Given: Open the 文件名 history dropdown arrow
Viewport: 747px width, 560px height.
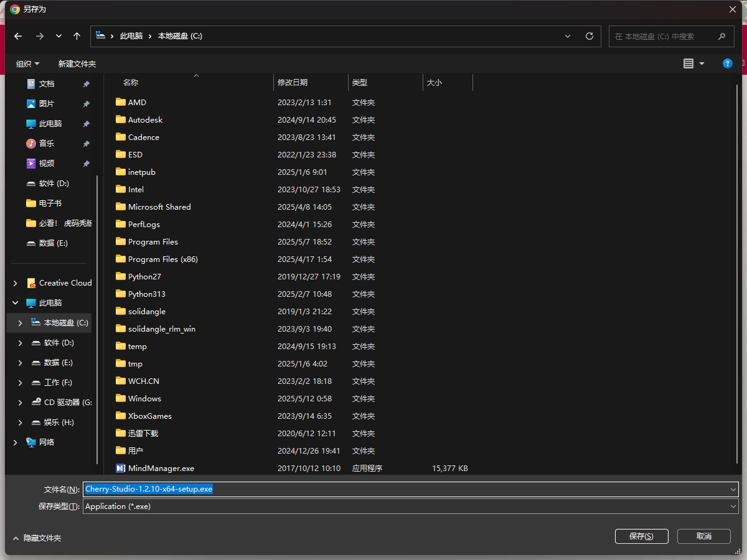Looking at the screenshot, I should [733, 489].
